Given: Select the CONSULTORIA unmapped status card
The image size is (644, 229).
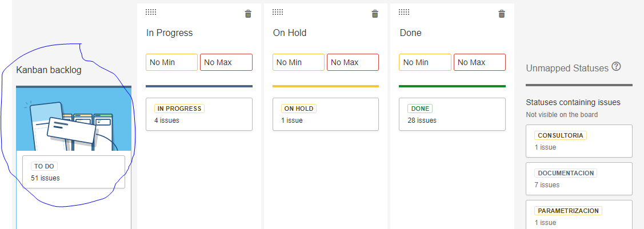Looking at the screenshot, I should pyautogui.click(x=579, y=141).
